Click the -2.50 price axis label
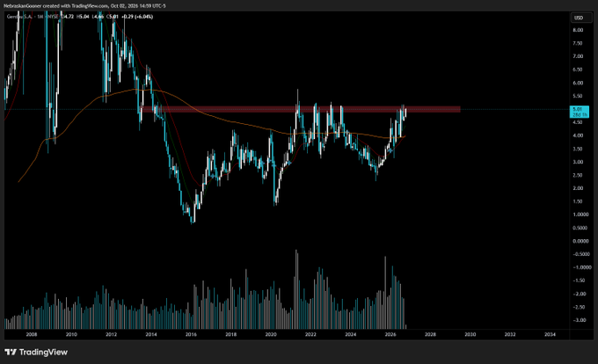 pos(578,307)
